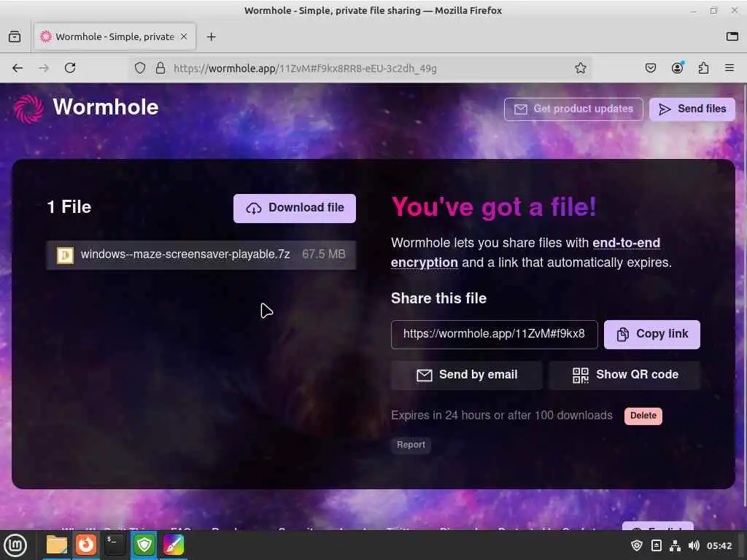Open the Firefox account icon

[677, 68]
